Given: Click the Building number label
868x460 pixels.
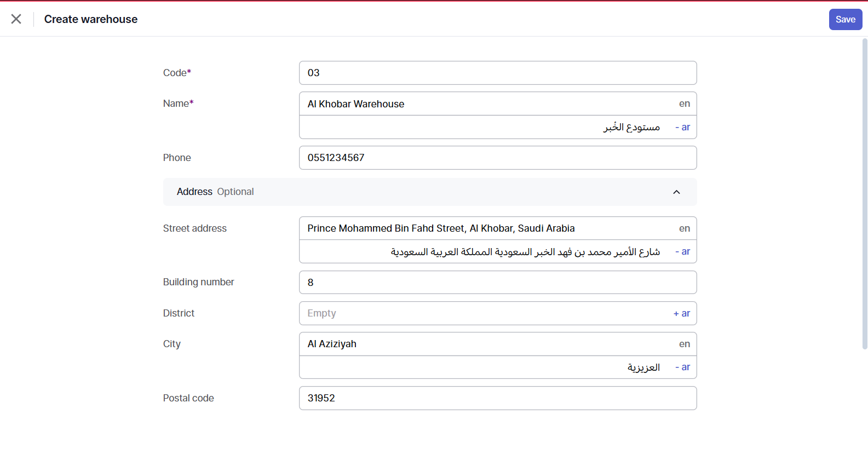Looking at the screenshot, I should [198, 282].
